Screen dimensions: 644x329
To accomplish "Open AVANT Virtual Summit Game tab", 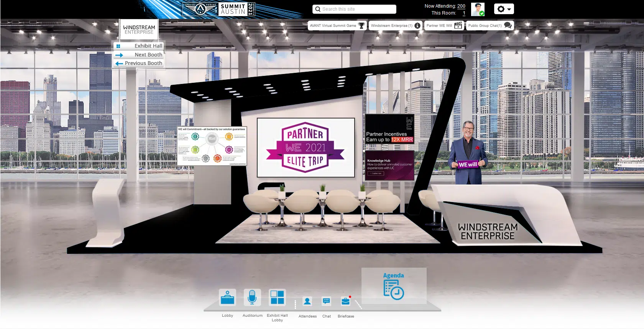I will [337, 26].
